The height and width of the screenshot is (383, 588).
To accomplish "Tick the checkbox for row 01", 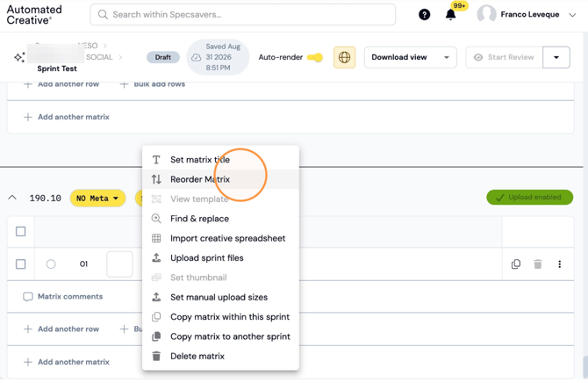I will tap(21, 264).
